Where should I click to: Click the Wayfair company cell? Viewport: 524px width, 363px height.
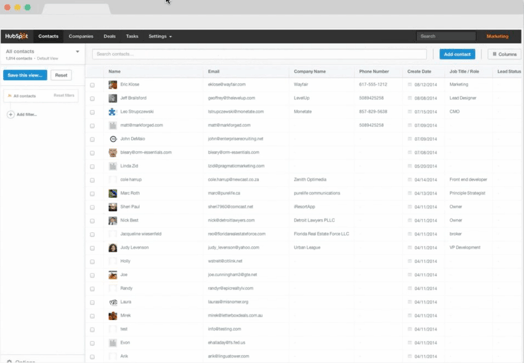[301, 84]
